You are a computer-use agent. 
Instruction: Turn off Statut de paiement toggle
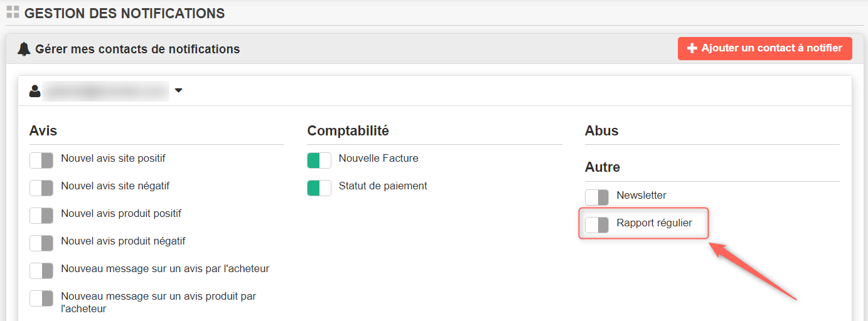(319, 188)
